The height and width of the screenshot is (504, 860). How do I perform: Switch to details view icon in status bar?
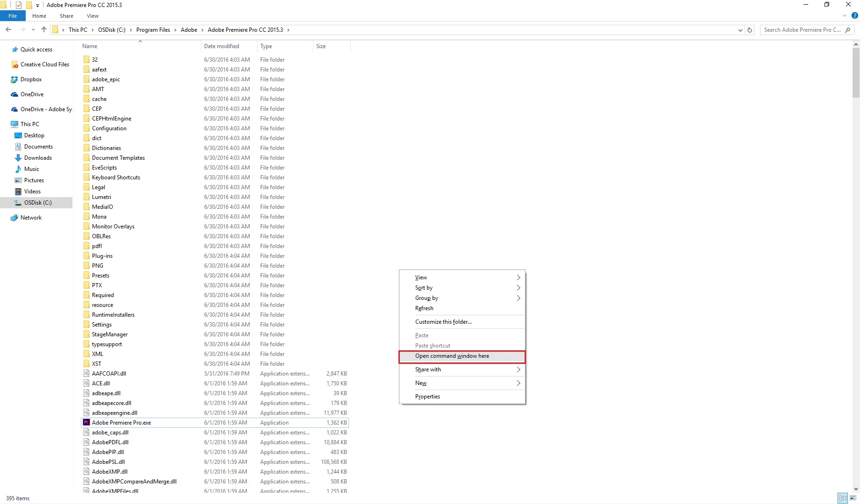[843, 498]
